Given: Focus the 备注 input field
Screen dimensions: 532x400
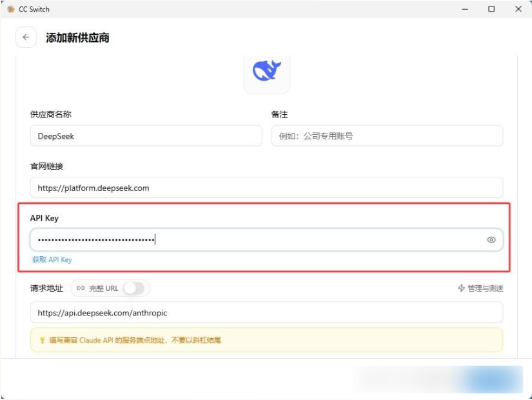Looking at the screenshot, I should [387, 136].
